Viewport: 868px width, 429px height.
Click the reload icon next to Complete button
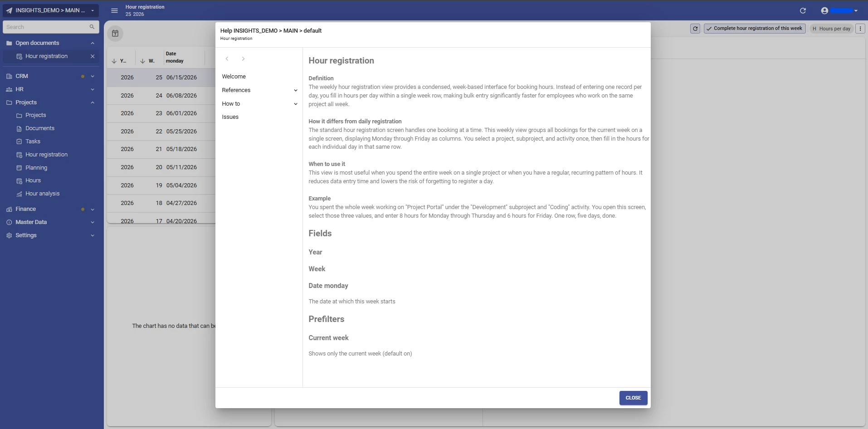[x=695, y=29]
